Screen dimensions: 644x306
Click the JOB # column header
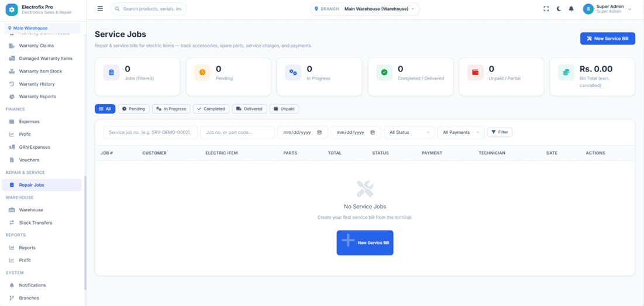[x=107, y=153]
